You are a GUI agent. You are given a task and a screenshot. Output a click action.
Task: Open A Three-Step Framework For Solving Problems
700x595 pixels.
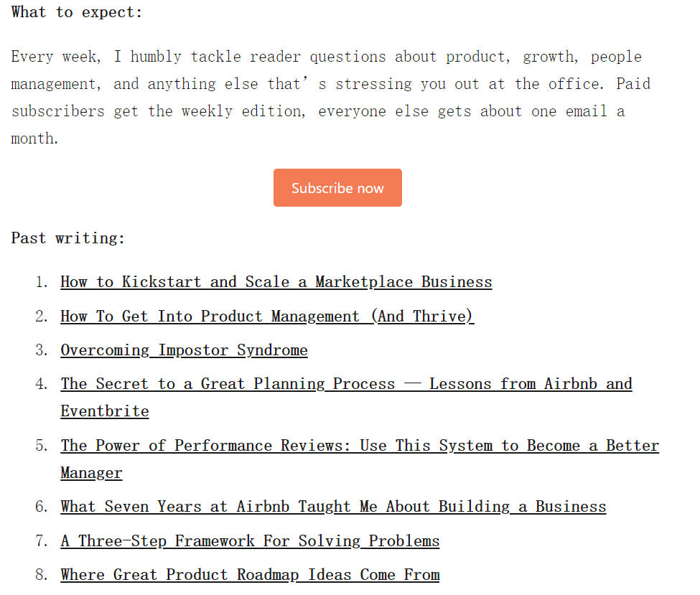[x=250, y=541]
